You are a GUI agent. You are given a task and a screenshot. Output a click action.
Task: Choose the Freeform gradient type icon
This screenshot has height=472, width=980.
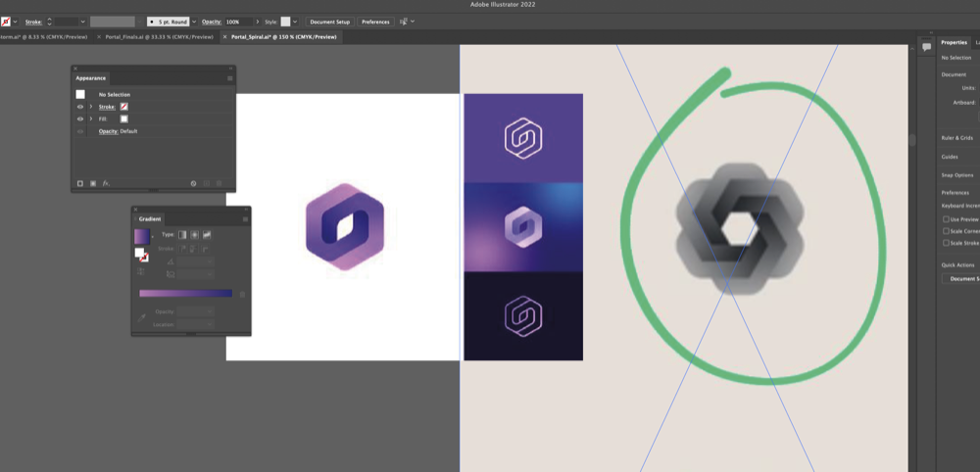[x=207, y=235]
